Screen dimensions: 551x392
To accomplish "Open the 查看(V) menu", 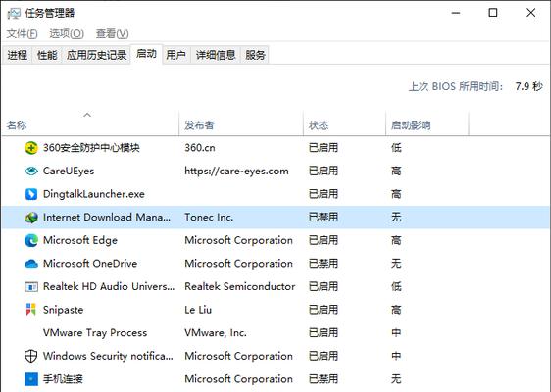I will point(113,33).
